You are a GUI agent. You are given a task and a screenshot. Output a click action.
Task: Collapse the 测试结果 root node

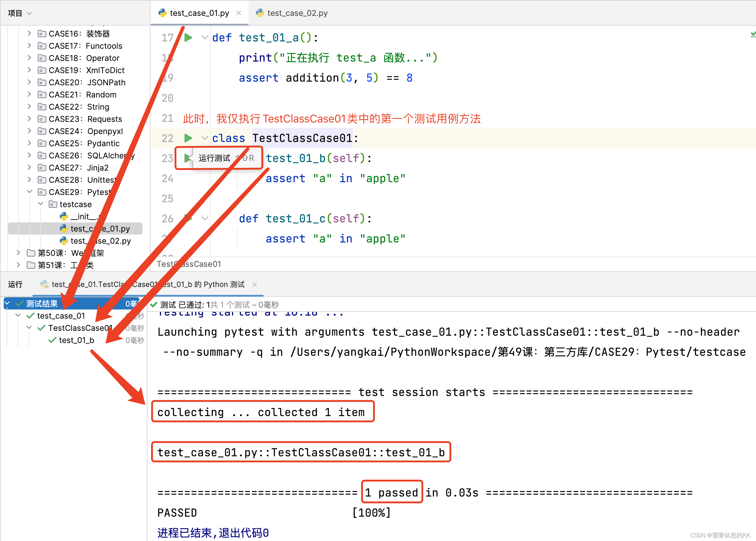[7, 303]
